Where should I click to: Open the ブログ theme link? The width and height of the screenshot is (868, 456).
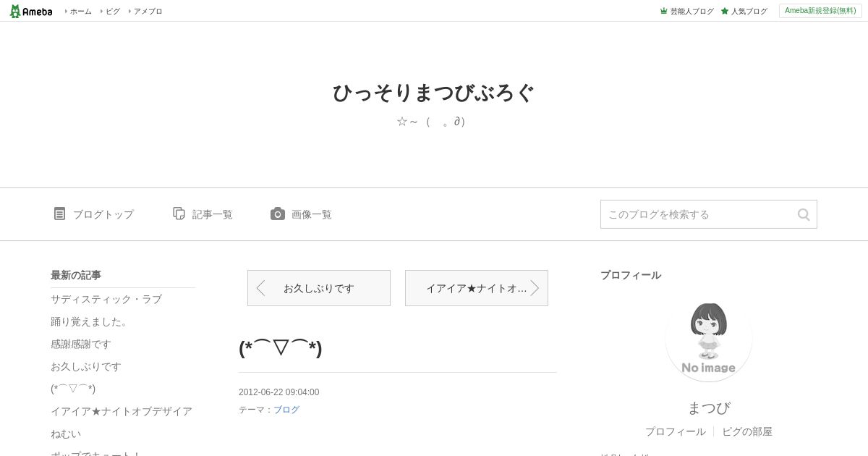286,410
